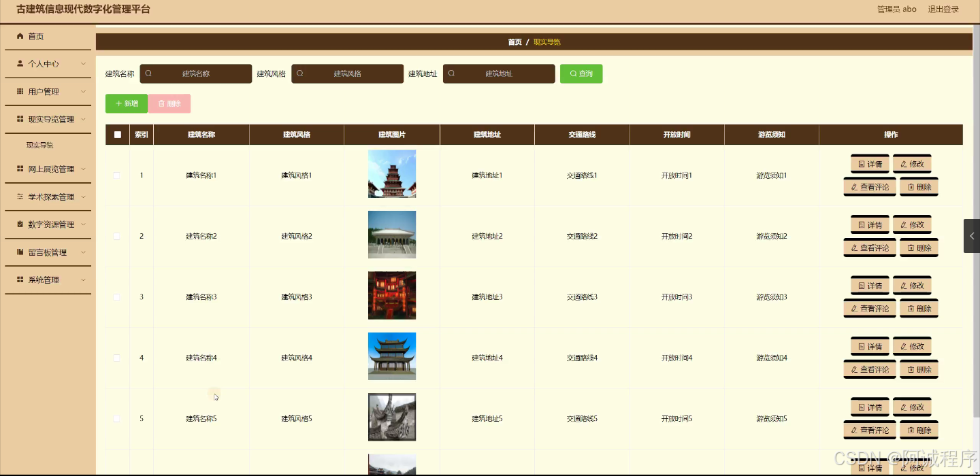Click 查看评论 for row 建筑名称1
This screenshot has width=980, height=476.
[x=870, y=187]
